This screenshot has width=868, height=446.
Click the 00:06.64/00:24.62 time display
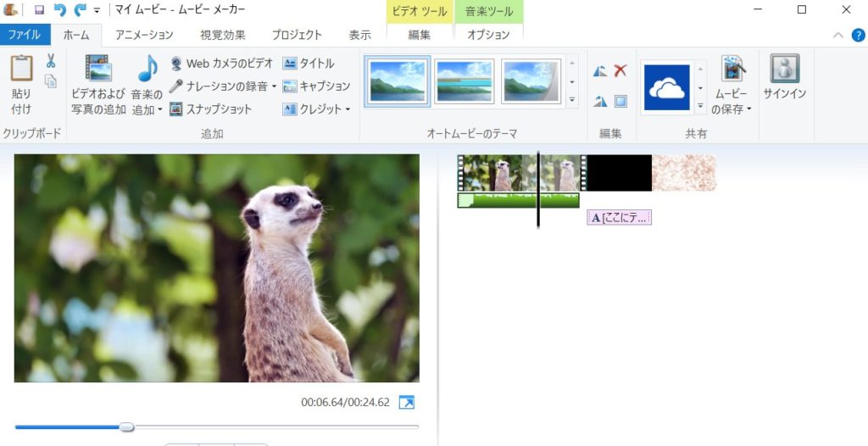pos(346,402)
